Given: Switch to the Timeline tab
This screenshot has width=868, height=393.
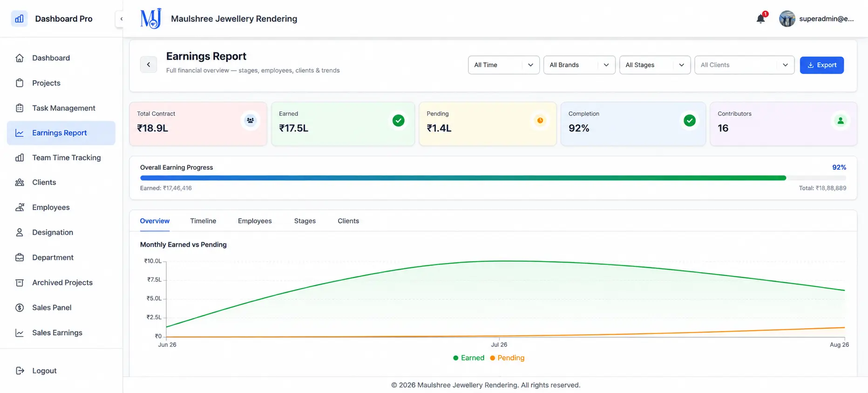Looking at the screenshot, I should 203,221.
